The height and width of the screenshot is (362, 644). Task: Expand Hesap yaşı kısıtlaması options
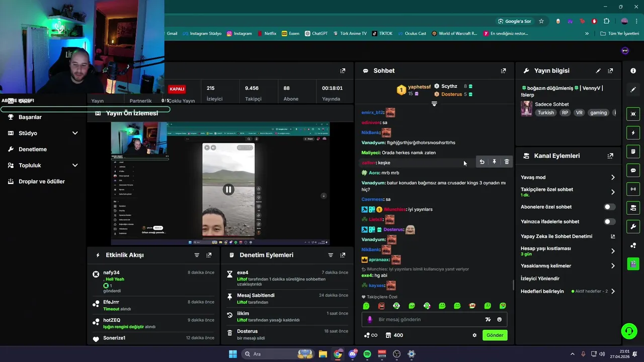[613, 251]
